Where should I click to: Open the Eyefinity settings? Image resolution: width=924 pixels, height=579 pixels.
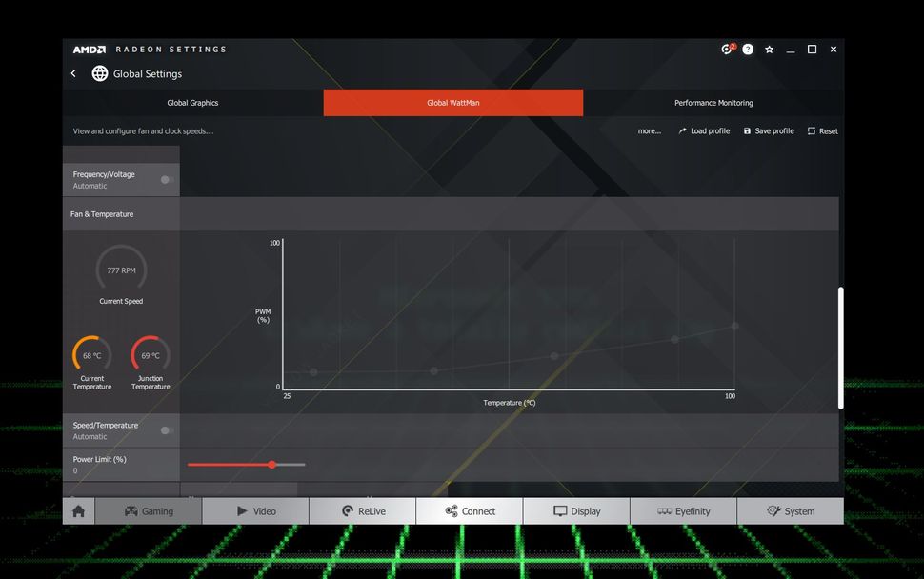tap(682, 510)
